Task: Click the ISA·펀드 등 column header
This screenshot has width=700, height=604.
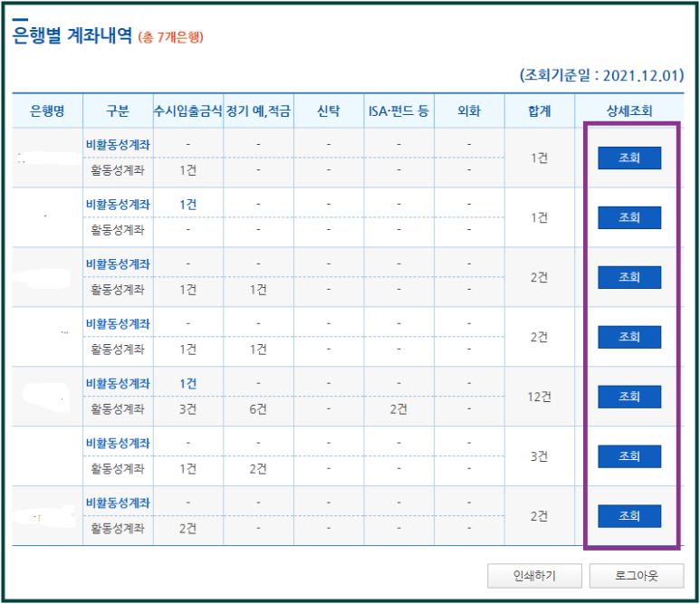Action: [x=398, y=110]
